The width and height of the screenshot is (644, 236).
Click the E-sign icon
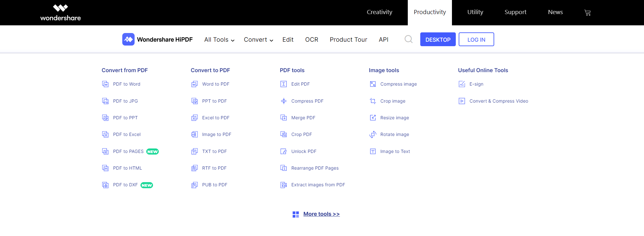(x=462, y=84)
